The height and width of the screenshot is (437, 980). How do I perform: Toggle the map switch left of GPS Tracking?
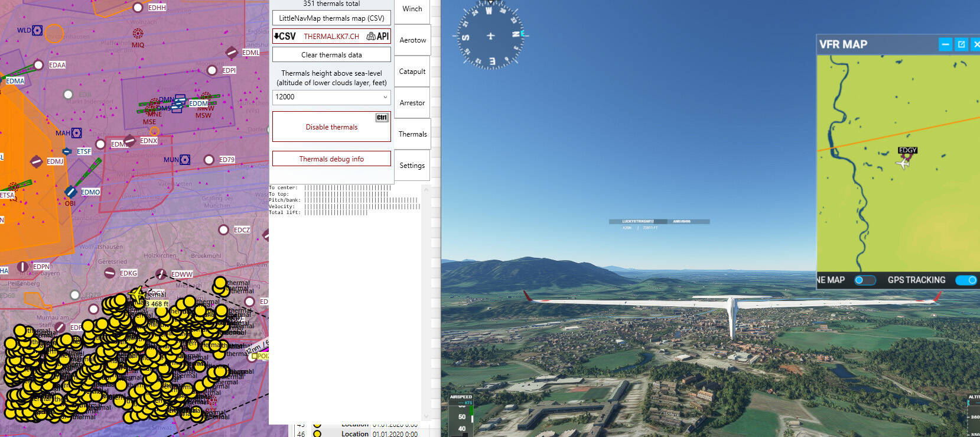865,280
